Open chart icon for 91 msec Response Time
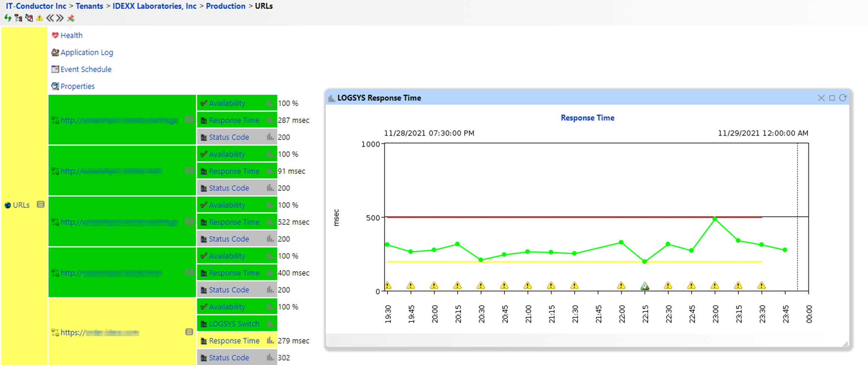This screenshot has height=365, width=868. pos(270,171)
